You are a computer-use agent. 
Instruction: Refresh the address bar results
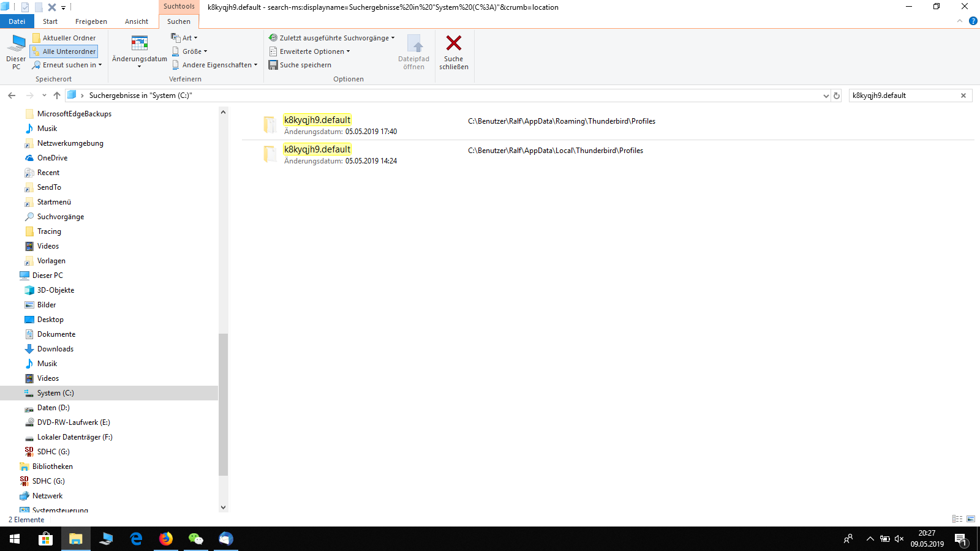click(x=837, y=96)
